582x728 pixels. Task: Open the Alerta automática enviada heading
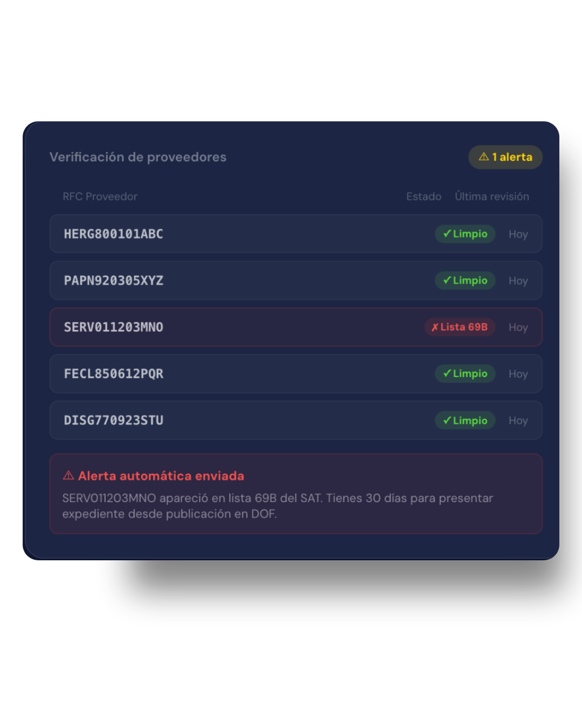click(x=161, y=476)
